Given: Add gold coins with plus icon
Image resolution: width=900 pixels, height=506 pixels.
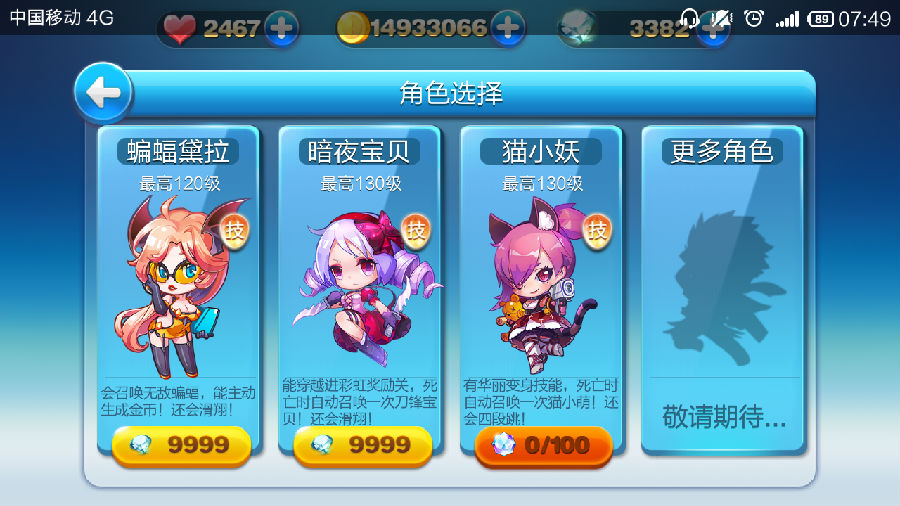Looking at the screenshot, I should [x=507, y=28].
